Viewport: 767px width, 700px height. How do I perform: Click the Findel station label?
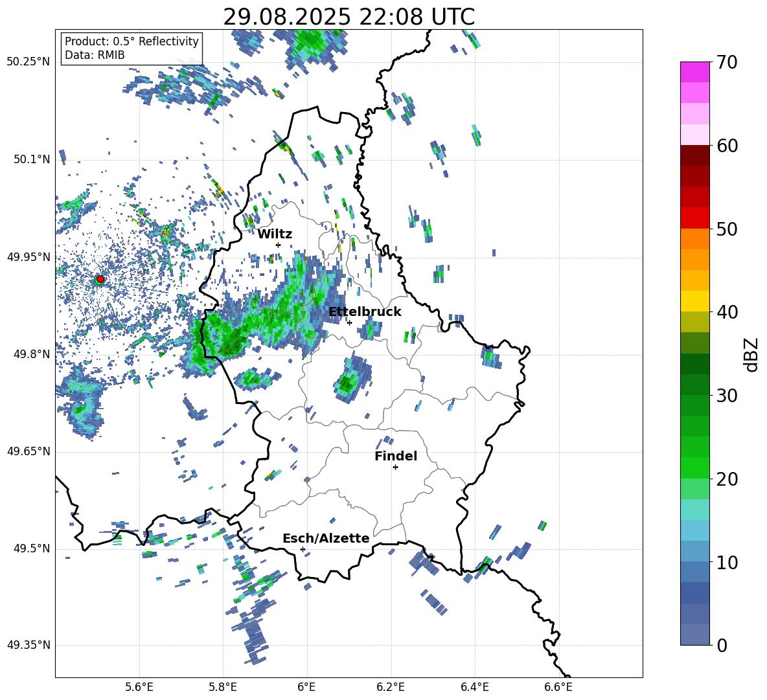tap(396, 456)
